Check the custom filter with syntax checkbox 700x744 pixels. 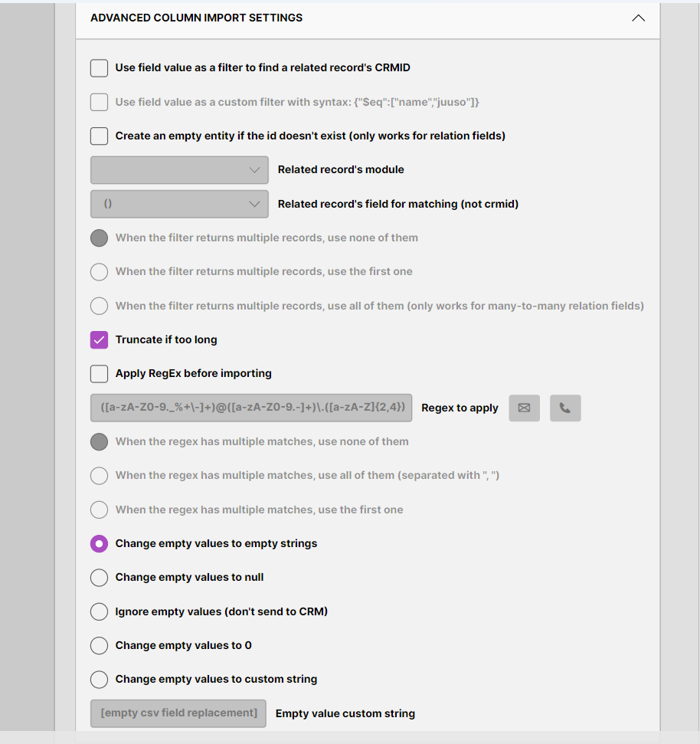coord(99,102)
